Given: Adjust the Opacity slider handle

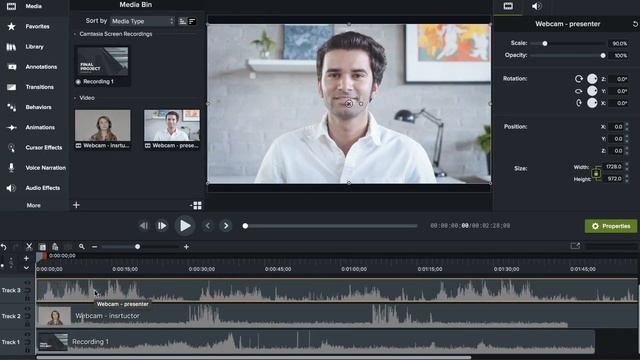Looking at the screenshot, I should click(x=603, y=56).
